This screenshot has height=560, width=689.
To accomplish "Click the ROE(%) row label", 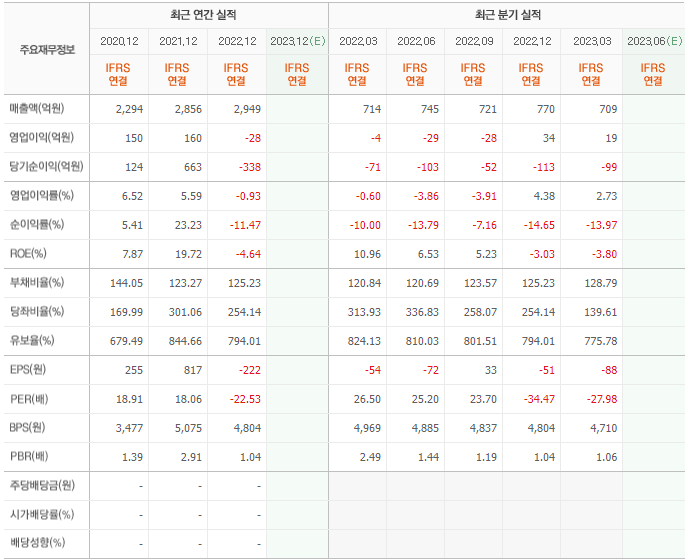I will 28,253.
